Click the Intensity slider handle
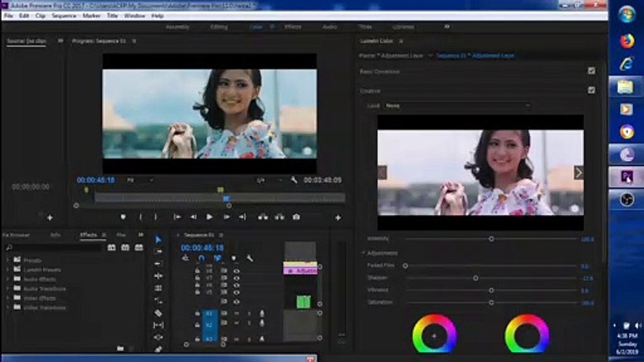Screen dimensions: 644x362 492,239
